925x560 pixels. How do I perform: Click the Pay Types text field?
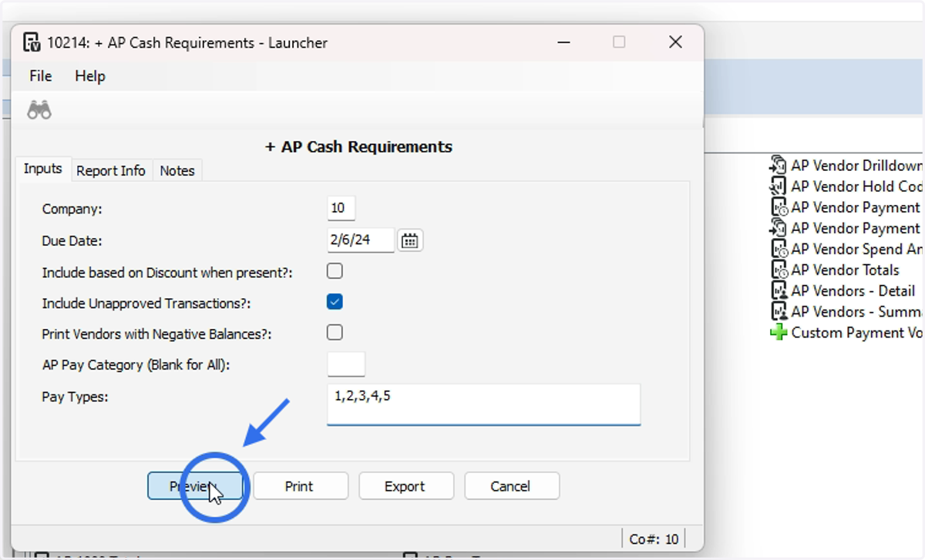point(483,404)
